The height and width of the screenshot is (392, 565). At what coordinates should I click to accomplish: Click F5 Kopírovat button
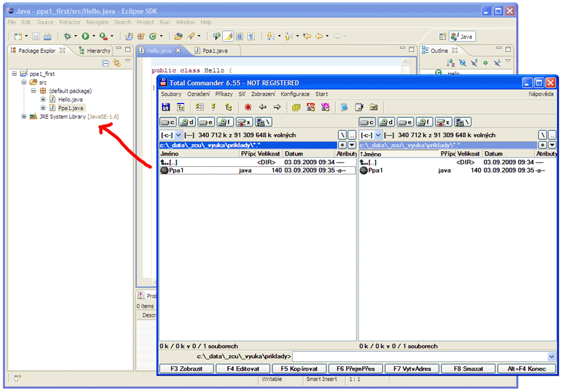click(299, 369)
